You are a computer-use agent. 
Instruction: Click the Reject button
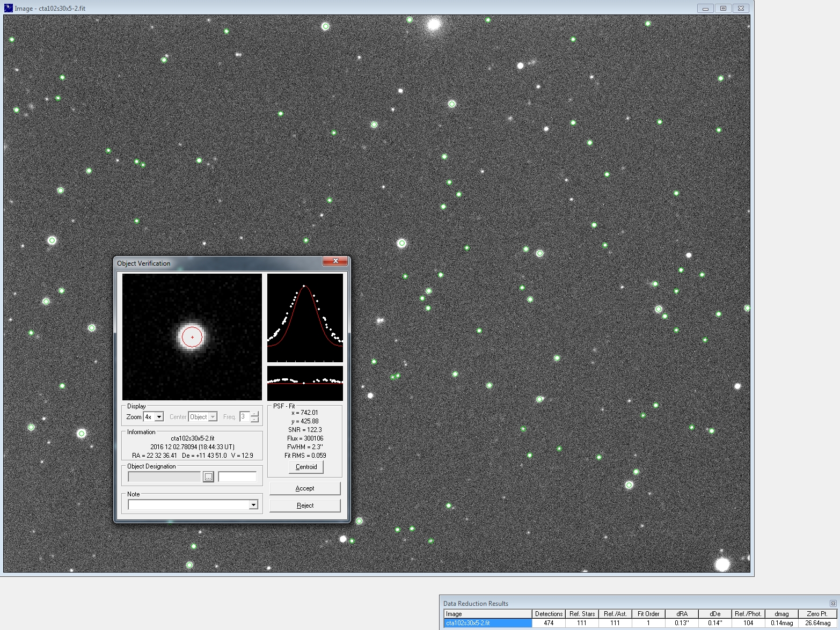pyautogui.click(x=304, y=506)
